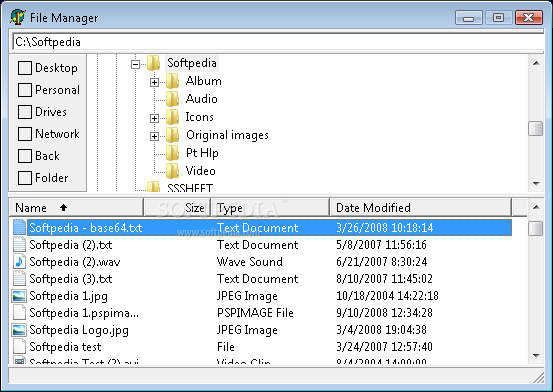Select file name Softpedia (3).txt

point(71,279)
